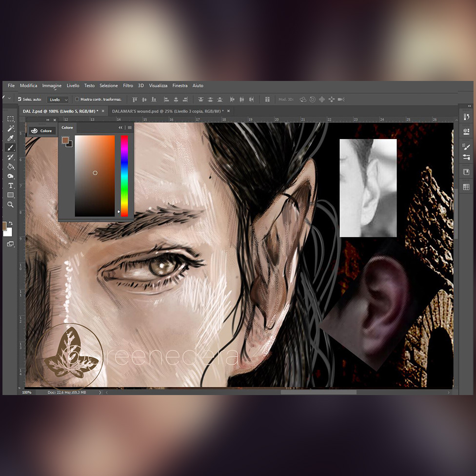Close the DAL 2.psd document tab
This screenshot has width=476, height=476.
pos(103,111)
